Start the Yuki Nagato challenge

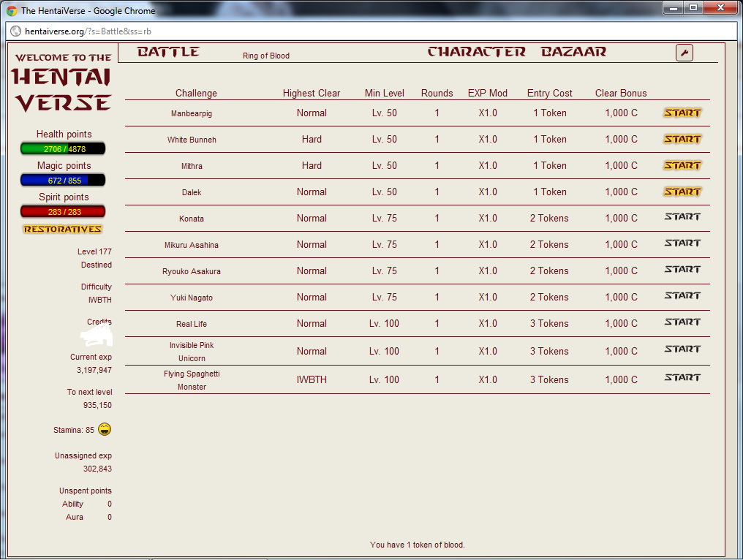point(682,295)
